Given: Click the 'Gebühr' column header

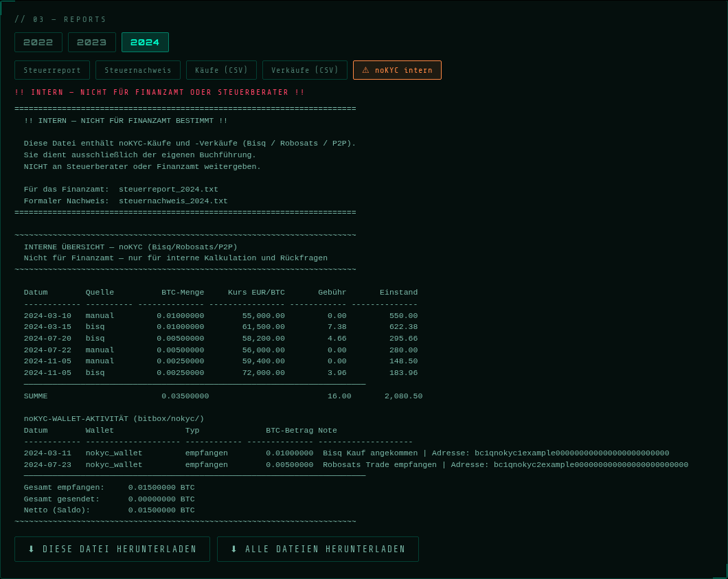Looking at the screenshot, I should [332, 293].
